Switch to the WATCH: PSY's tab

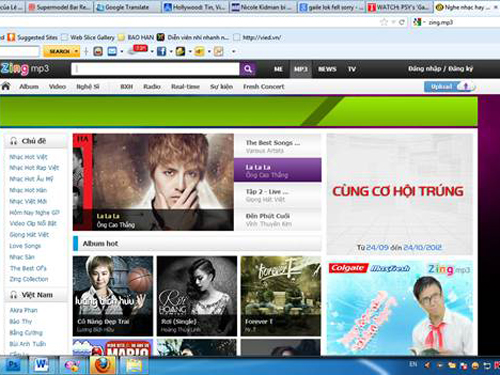point(399,7)
